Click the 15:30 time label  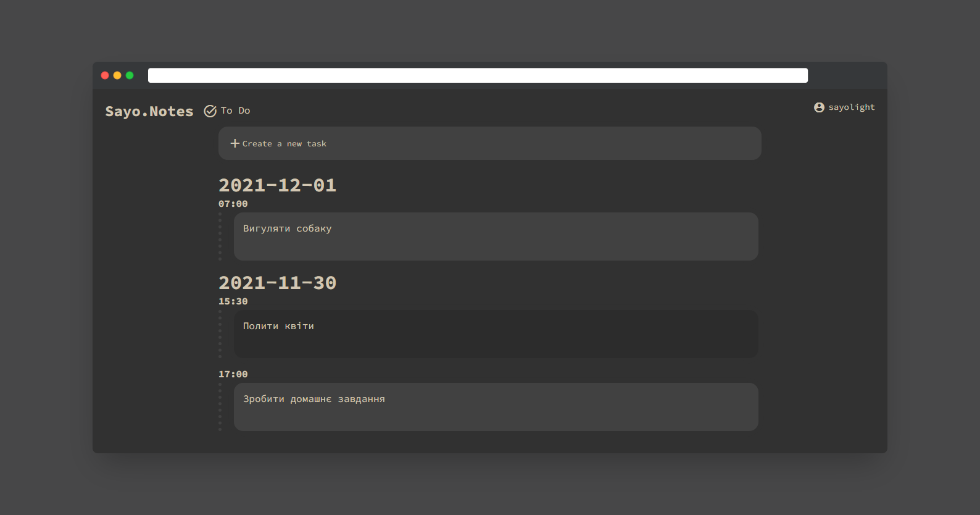point(233,301)
